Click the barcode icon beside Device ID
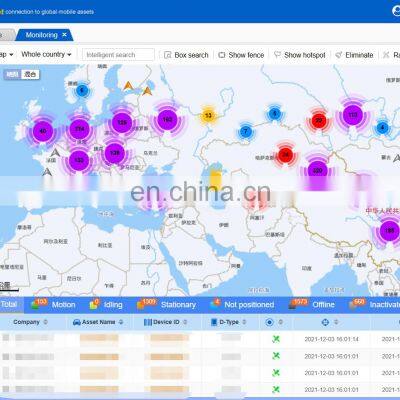The height and width of the screenshot is (400, 400). pos(148,322)
